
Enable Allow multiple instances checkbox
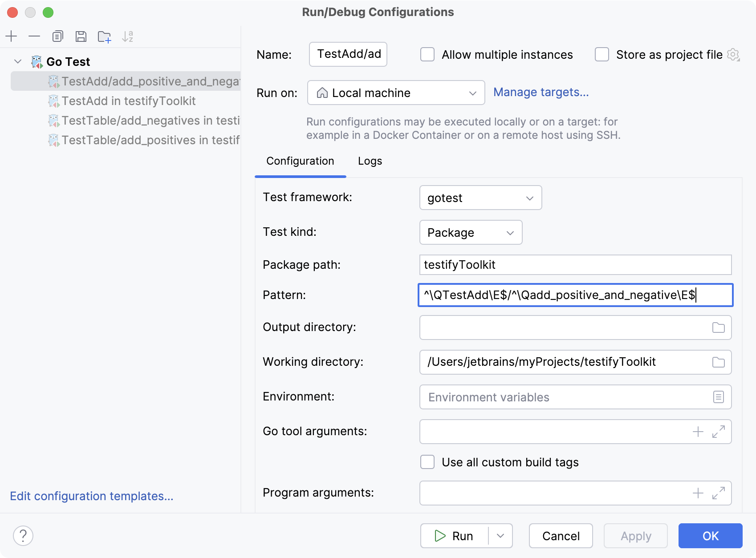point(427,55)
